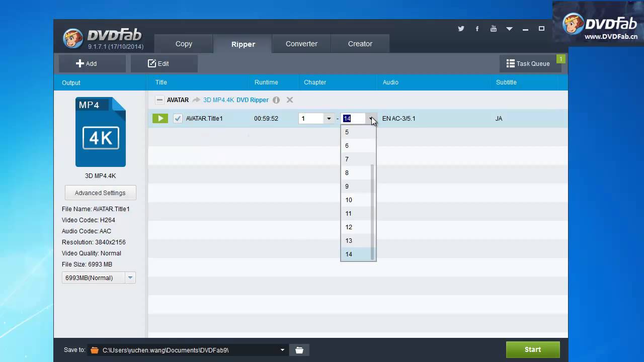Select chapter 9 in the list
The image size is (644, 362).
coord(356,187)
